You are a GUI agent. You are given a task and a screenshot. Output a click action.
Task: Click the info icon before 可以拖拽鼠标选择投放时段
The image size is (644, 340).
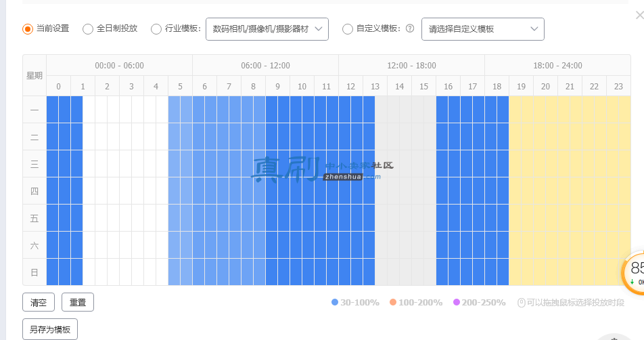(x=521, y=303)
